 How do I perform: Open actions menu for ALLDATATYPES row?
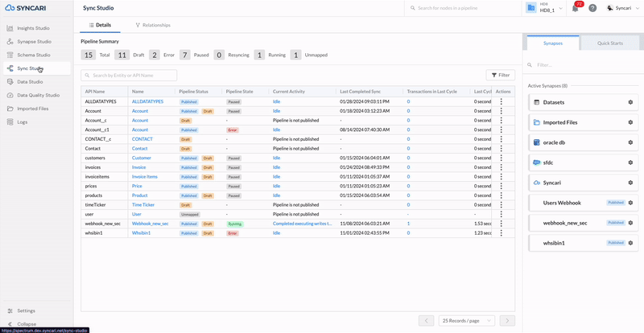point(501,101)
